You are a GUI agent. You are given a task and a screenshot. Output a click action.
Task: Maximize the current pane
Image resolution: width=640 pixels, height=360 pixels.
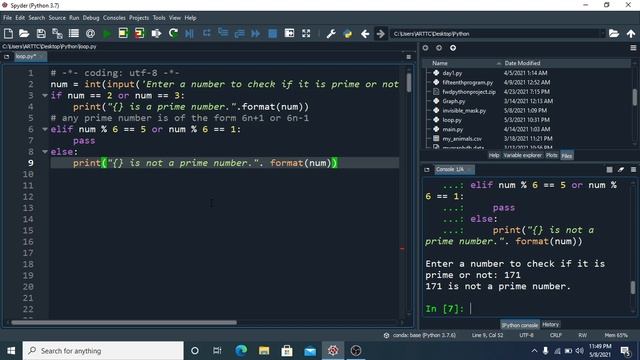[x=289, y=33]
